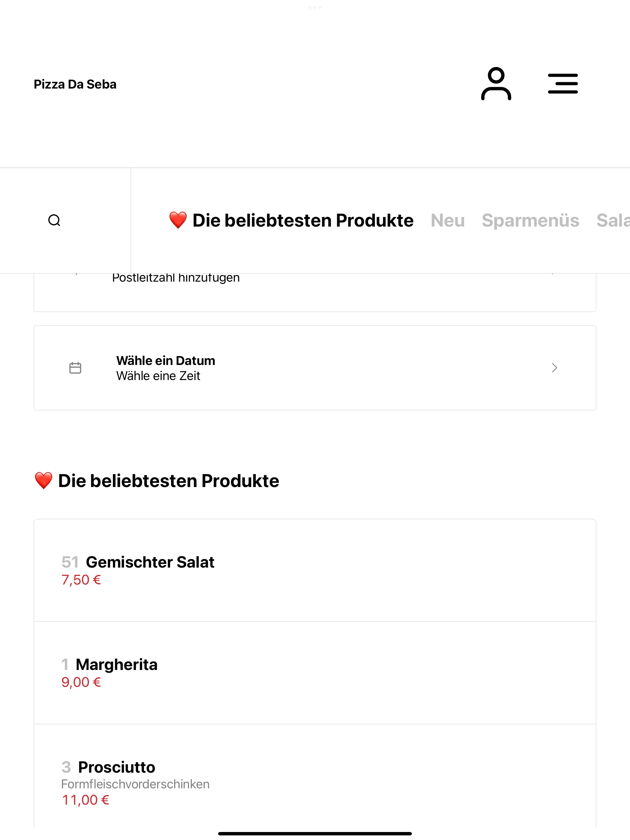Tap the home indicator bar at bottom

tap(315, 834)
